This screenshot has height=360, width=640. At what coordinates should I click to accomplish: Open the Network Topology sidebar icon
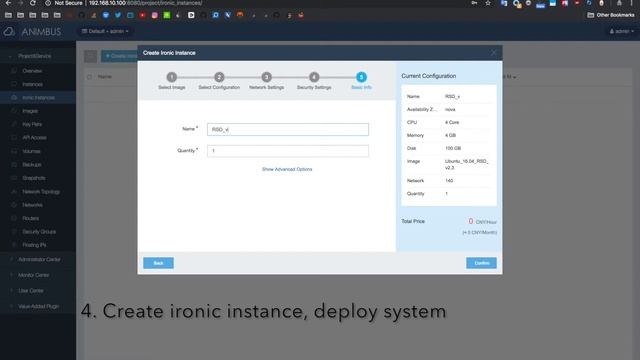(14, 191)
